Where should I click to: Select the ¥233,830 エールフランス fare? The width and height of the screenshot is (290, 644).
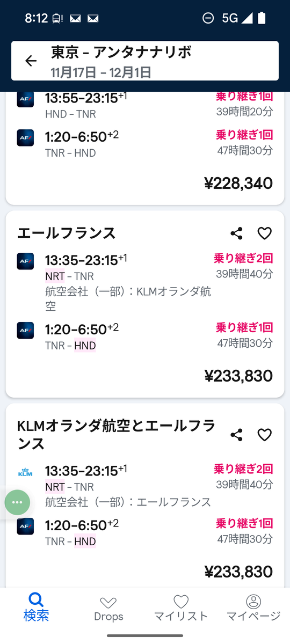click(238, 376)
